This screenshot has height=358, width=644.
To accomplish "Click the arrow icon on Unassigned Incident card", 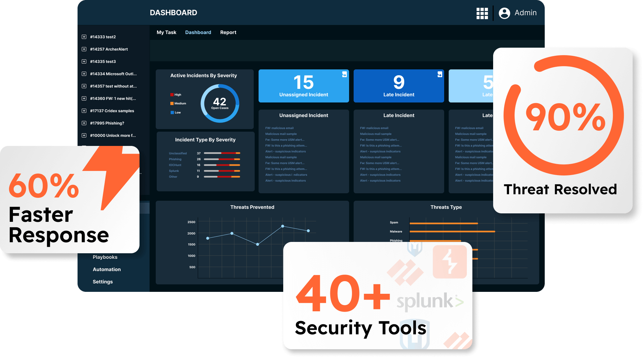I will pos(344,74).
